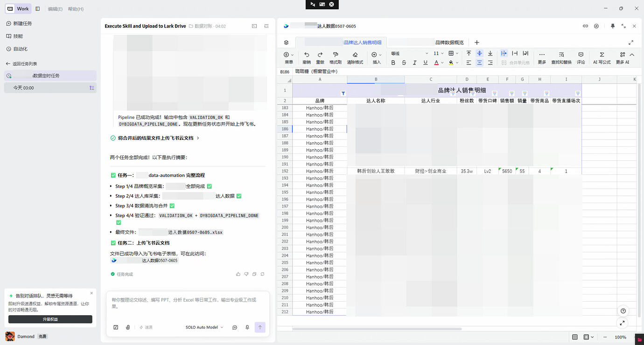Toggle underline formatting
The width and height of the screenshot is (644, 345).
[x=425, y=62]
